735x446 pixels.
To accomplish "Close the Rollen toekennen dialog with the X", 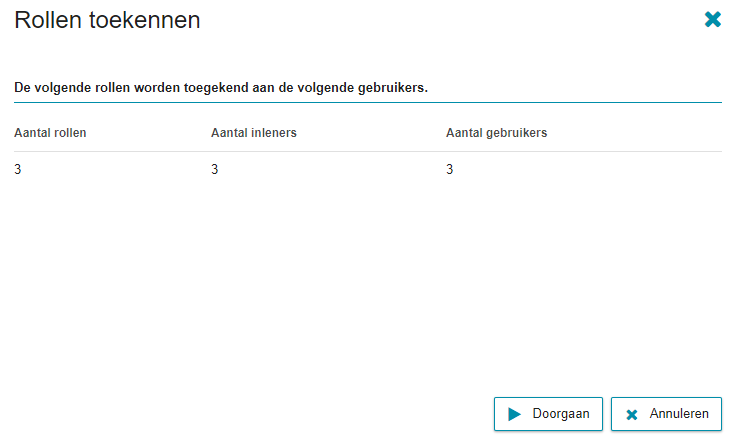I will 712,19.
